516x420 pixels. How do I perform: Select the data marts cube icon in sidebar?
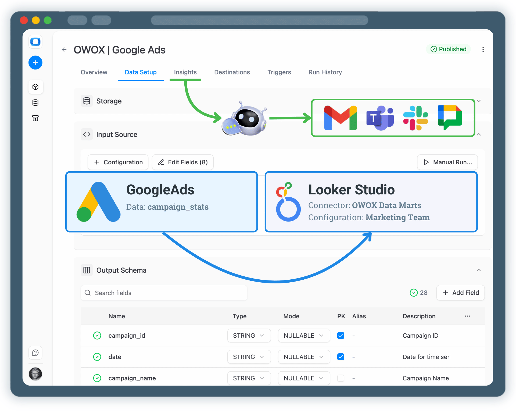click(x=36, y=87)
